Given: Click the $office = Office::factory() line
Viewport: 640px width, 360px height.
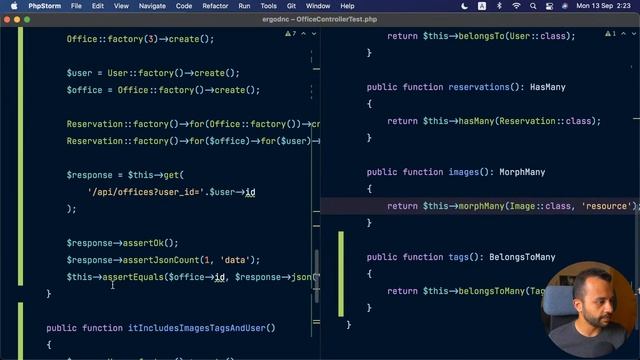Looking at the screenshot, I should (163, 90).
